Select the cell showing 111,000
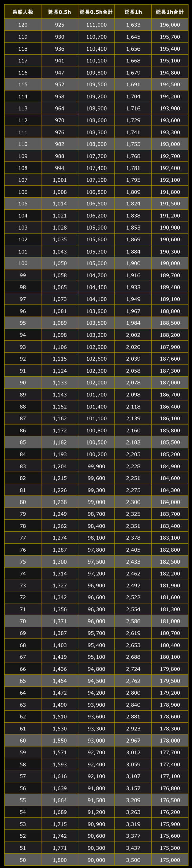192x868 pixels. click(x=96, y=25)
